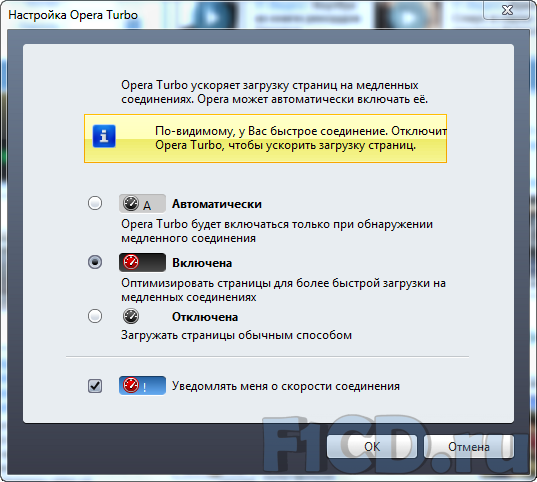Select the Включена radio button

pyautogui.click(x=95, y=262)
